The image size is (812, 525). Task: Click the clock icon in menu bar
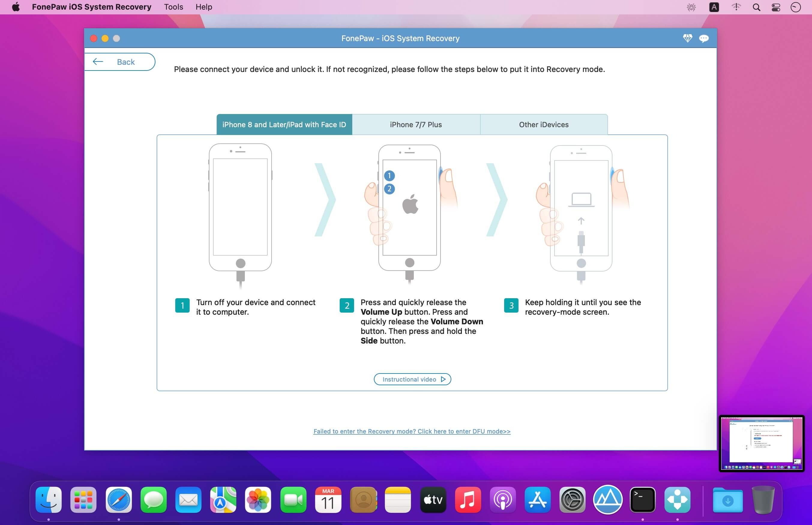point(795,7)
